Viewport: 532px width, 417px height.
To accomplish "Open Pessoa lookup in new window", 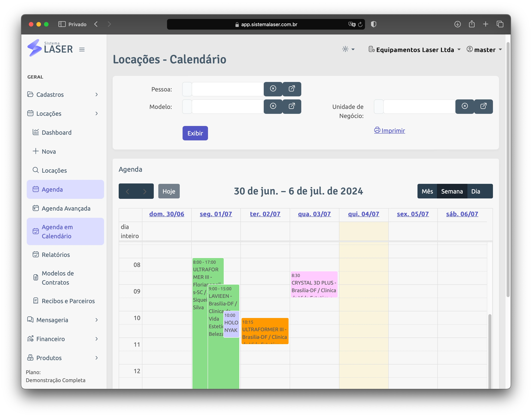I will coord(292,89).
